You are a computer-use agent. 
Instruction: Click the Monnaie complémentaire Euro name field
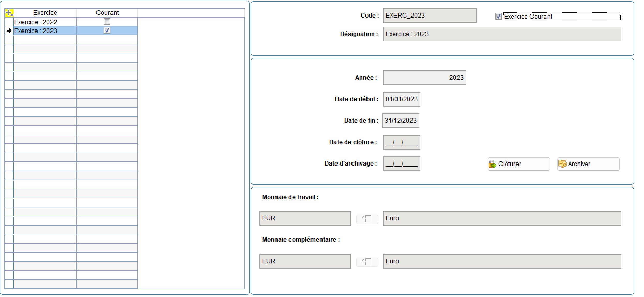502,261
